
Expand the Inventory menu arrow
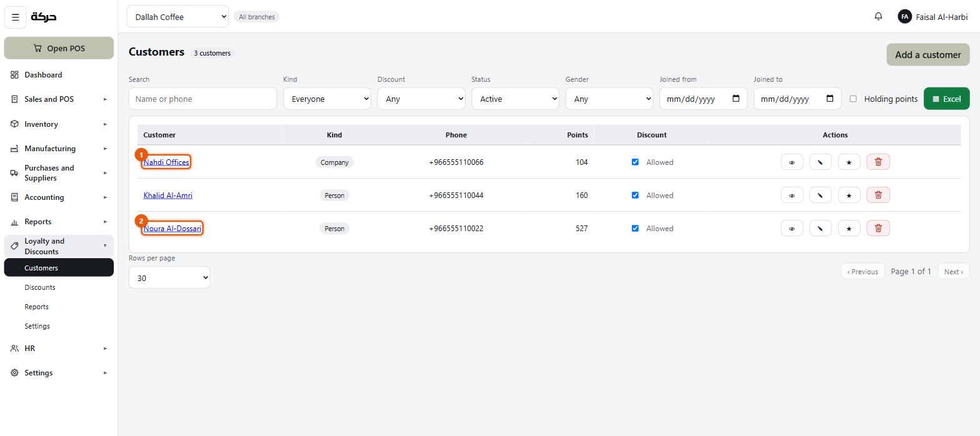click(105, 124)
